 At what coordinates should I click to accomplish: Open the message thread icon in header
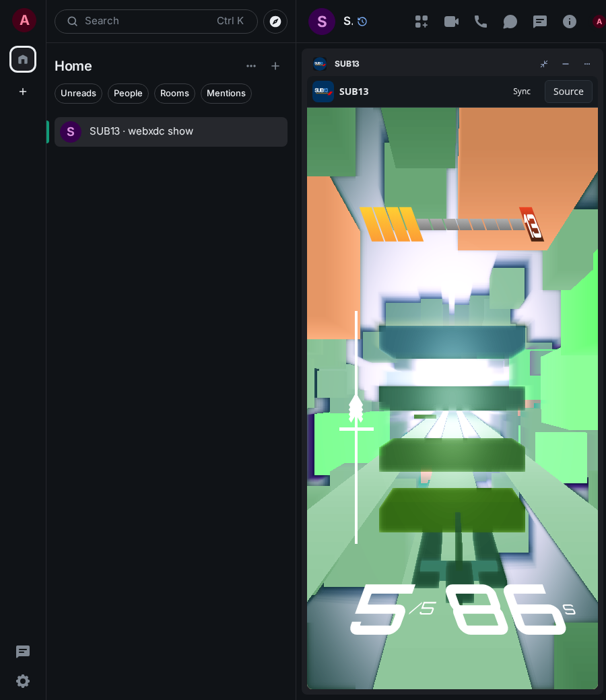coord(540,22)
